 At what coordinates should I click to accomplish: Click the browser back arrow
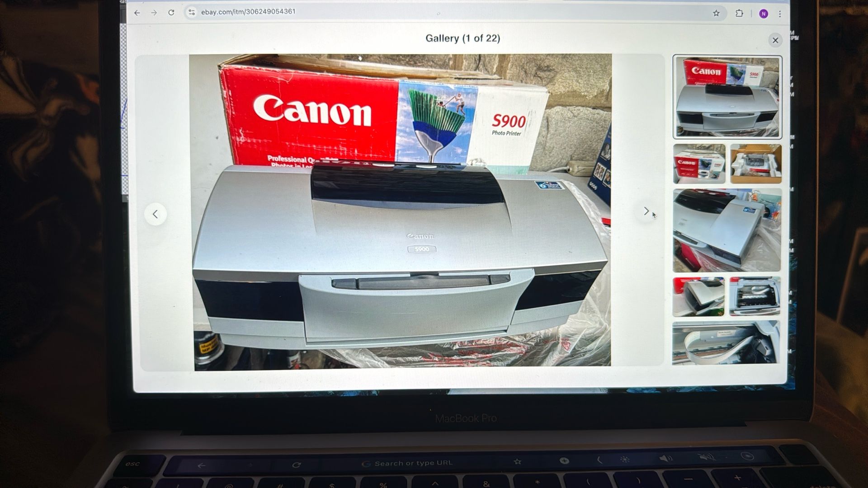click(x=137, y=13)
